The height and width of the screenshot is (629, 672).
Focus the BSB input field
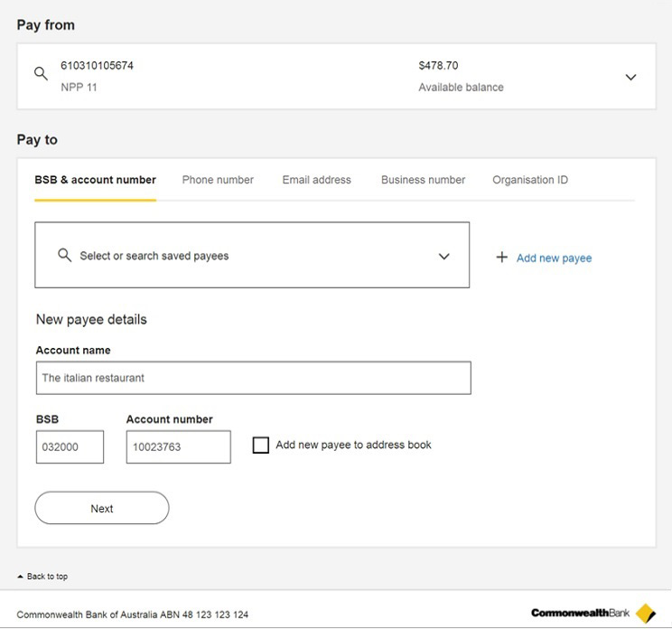pos(70,446)
